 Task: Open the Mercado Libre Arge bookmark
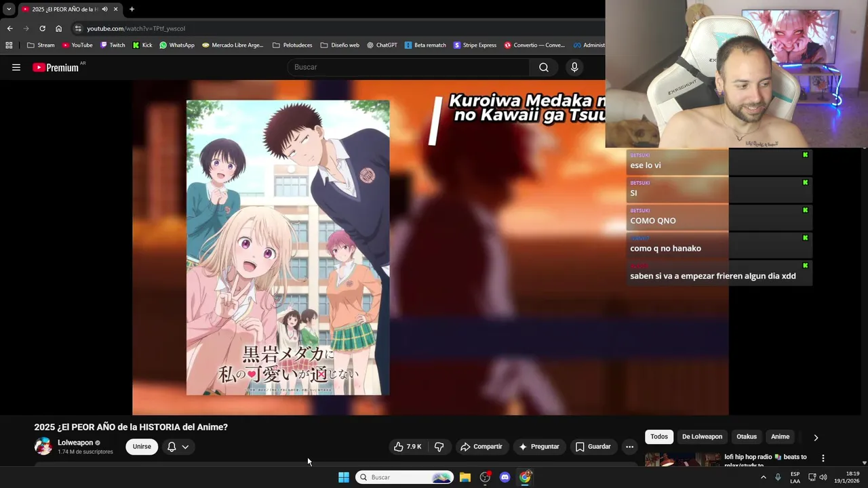(x=233, y=45)
